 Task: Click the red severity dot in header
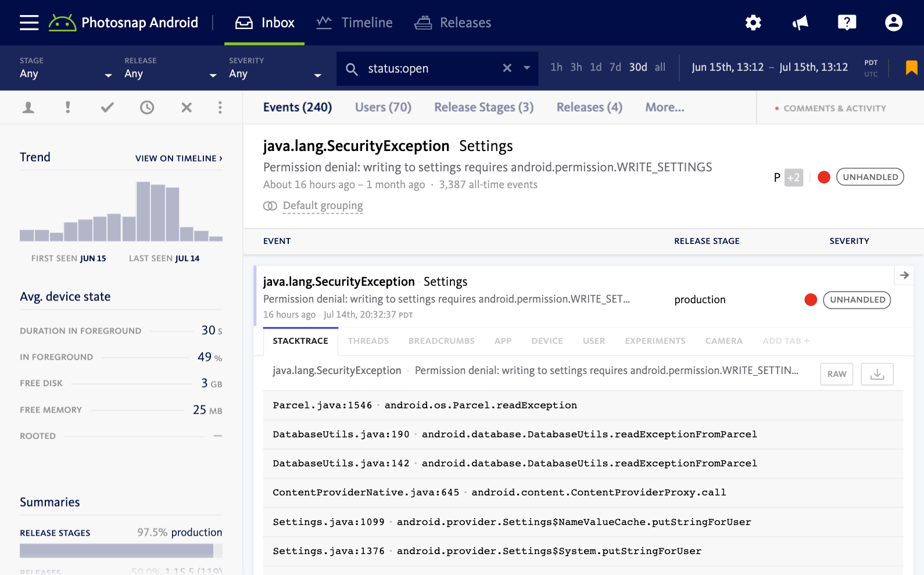(823, 177)
